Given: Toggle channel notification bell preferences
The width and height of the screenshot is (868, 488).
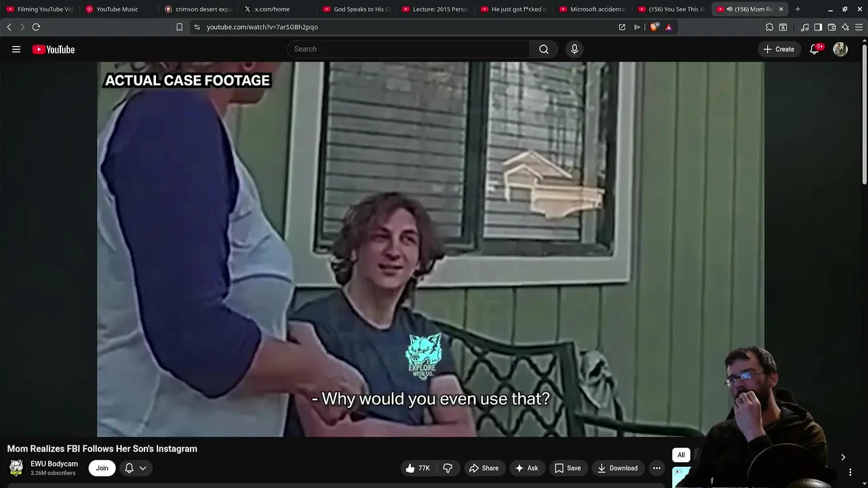Looking at the screenshot, I should [135, 468].
